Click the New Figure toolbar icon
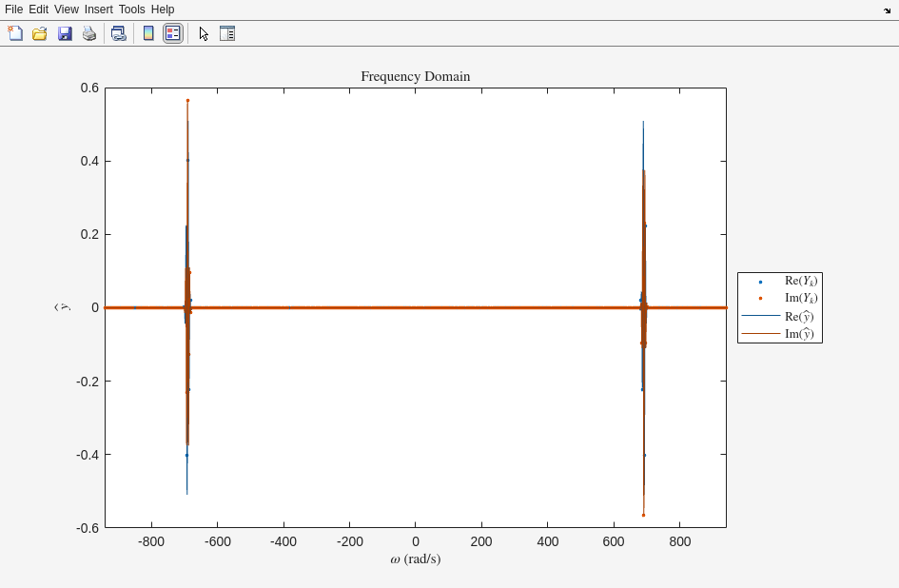Viewport: 899px width, 588px height. [15, 33]
